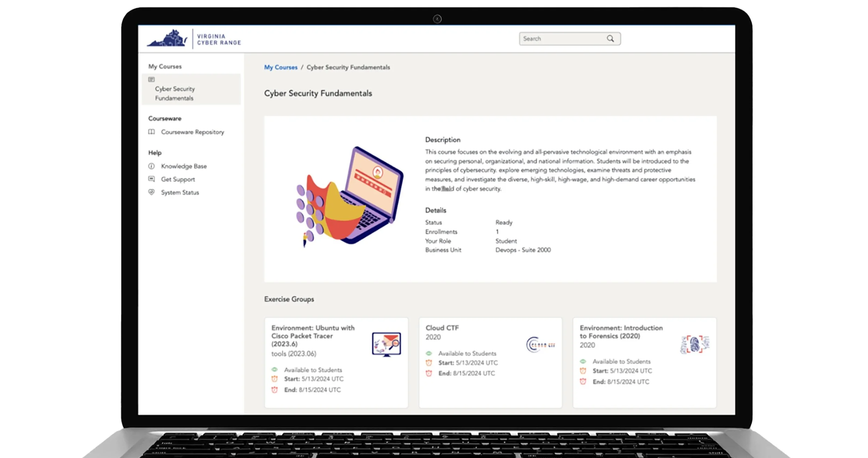This screenshot has width=868, height=458.
Task: Click the Introduction to Forensics fingerprint icon
Action: (695, 344)
